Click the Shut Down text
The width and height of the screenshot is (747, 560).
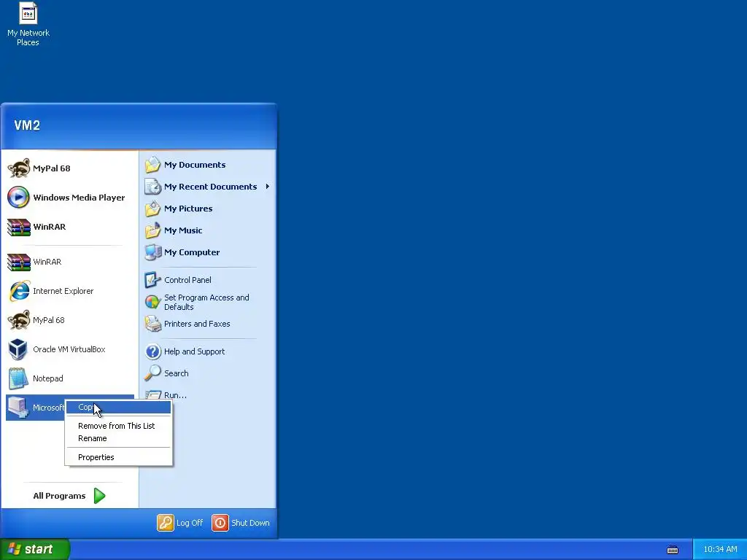pyautogui.click(x=250, y=523)
